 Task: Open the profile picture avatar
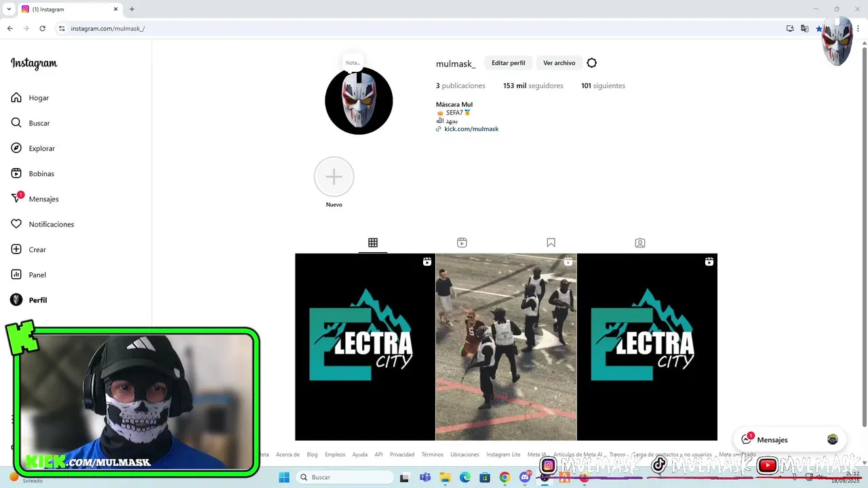(359, 101)
